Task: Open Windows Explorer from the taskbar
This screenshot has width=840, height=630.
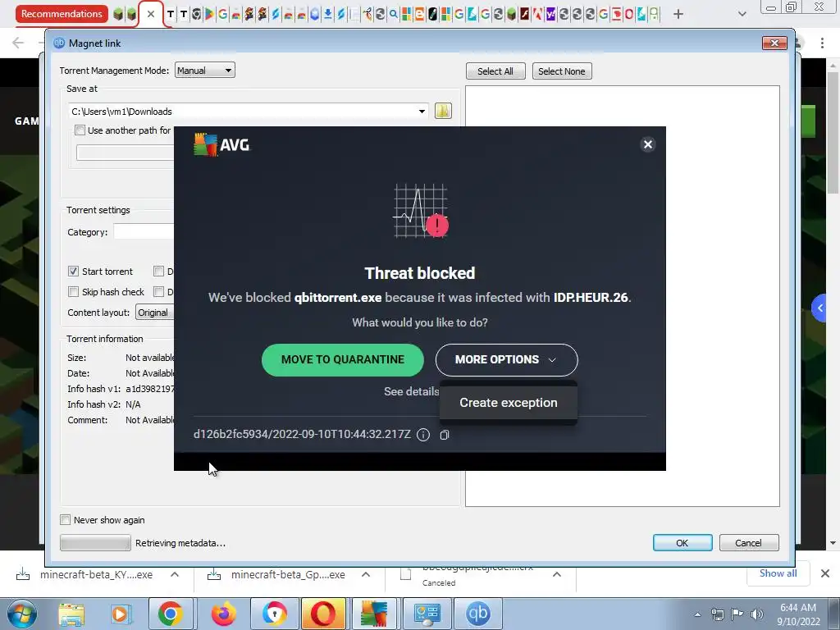Action: 72,614
